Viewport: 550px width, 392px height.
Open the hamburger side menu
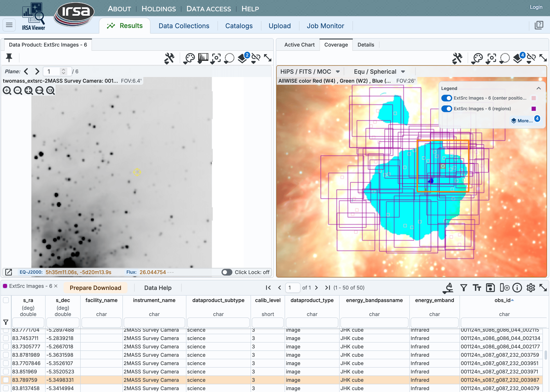click(x=9, y=25)
